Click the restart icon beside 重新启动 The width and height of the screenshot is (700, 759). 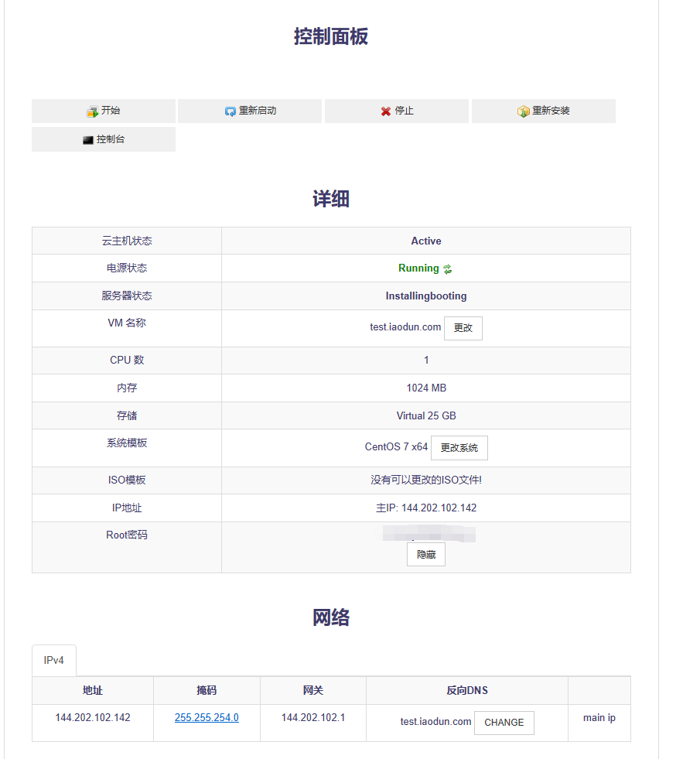pos(230,112)
